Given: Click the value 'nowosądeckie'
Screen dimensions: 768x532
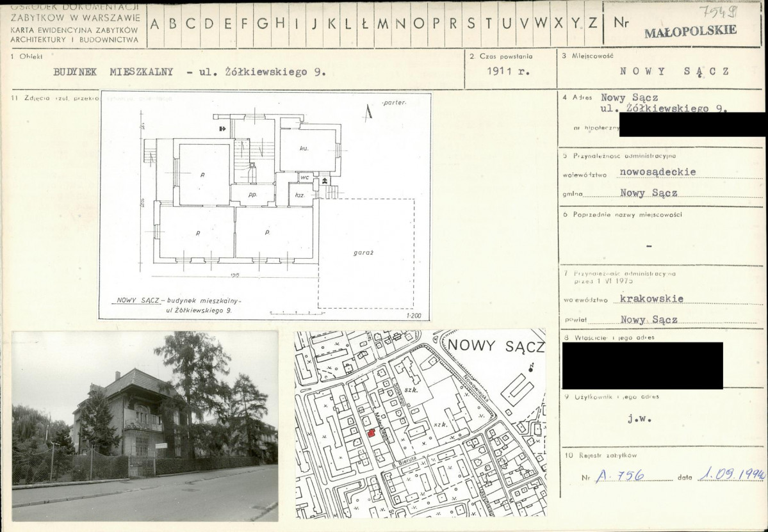Looking at the screenshot, I should pyautogui.click(x=657, y=172).
